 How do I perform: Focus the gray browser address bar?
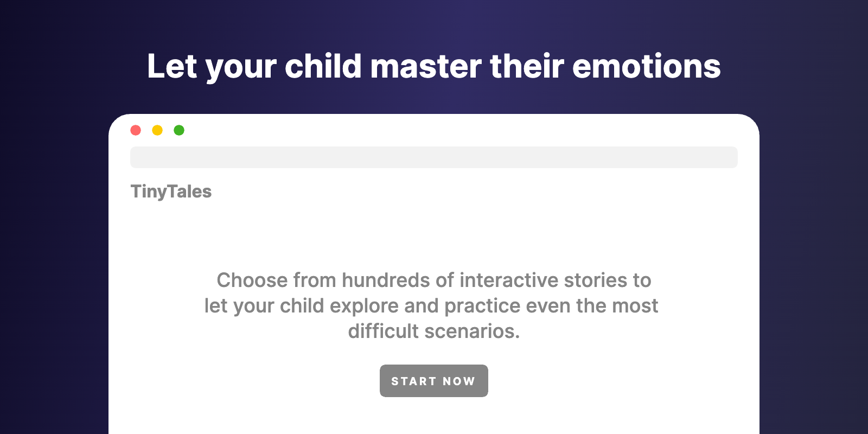[x=434, y=157]
